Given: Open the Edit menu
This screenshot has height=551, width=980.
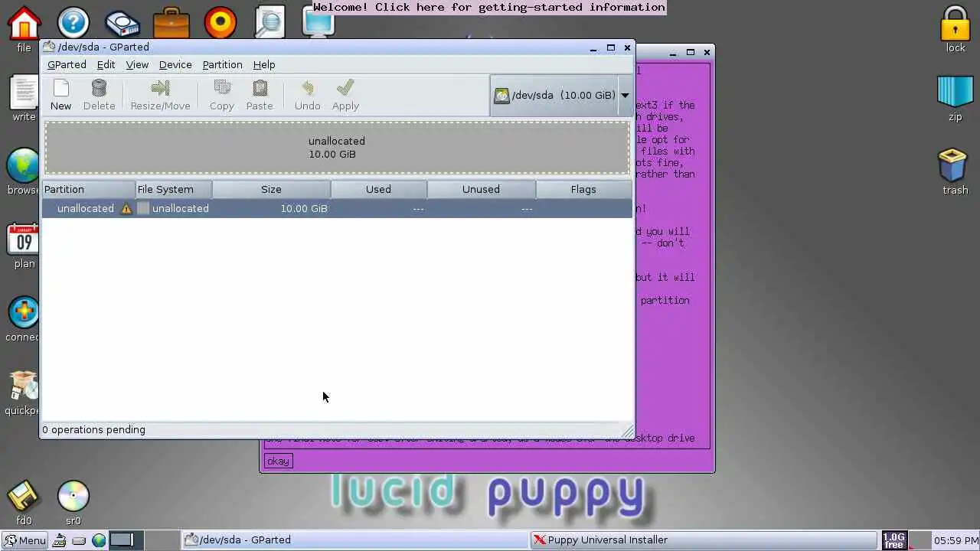Looking at the screenshot, I should pyautogui.click(x=106, y=65).
